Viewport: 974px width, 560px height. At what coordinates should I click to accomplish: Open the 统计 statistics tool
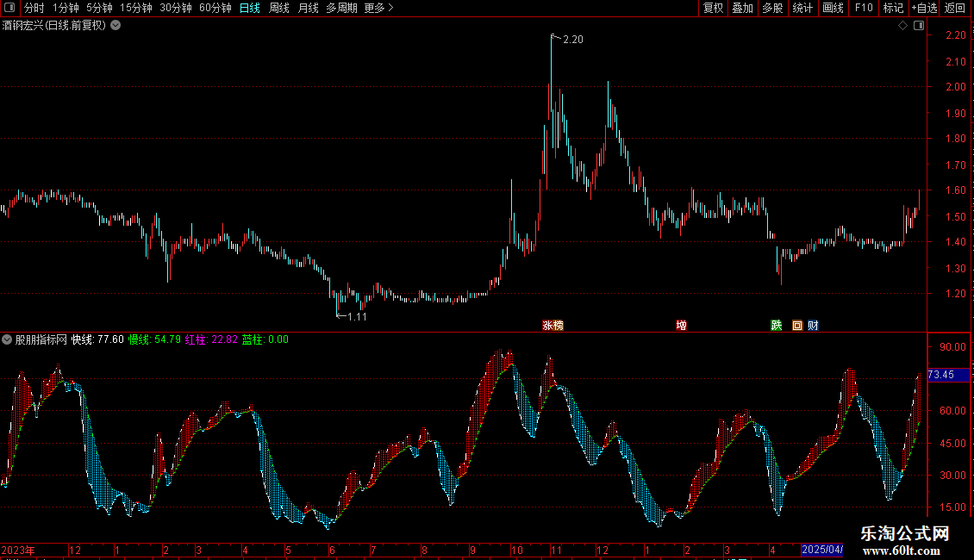pyautogui.click(x=802, y=8)
